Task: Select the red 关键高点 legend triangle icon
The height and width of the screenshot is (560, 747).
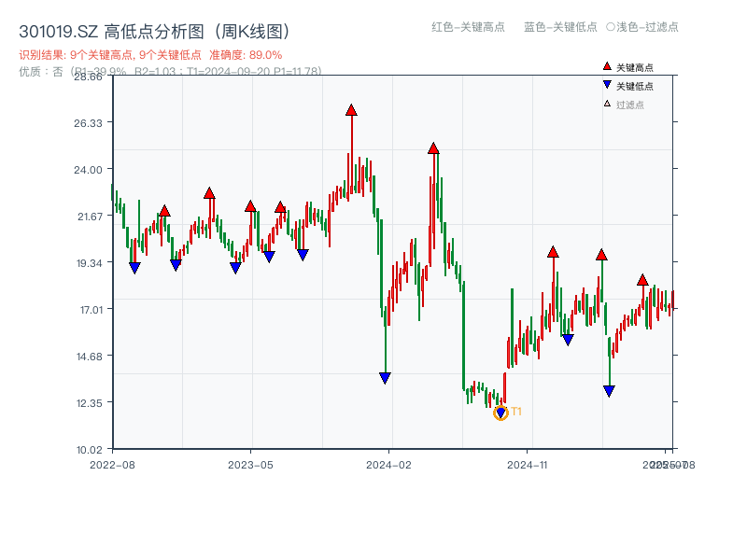Action: (x=608, y=67)
